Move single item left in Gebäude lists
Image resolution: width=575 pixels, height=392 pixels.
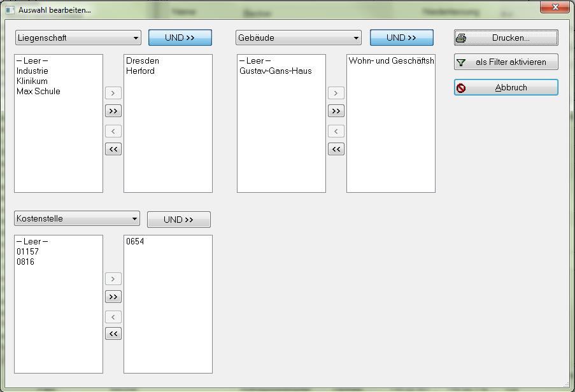pyautogui.click(x=336, y=131)
